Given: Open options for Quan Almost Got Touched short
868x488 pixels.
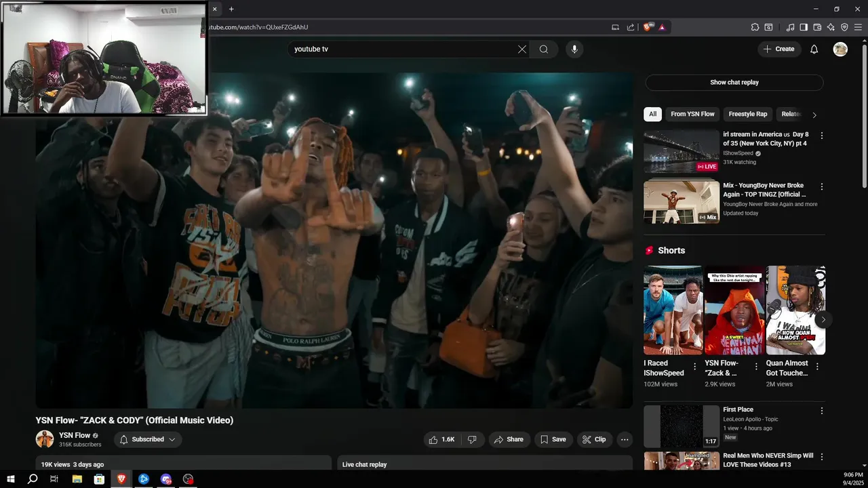Looking at the screenshot, I should [817, 367].
